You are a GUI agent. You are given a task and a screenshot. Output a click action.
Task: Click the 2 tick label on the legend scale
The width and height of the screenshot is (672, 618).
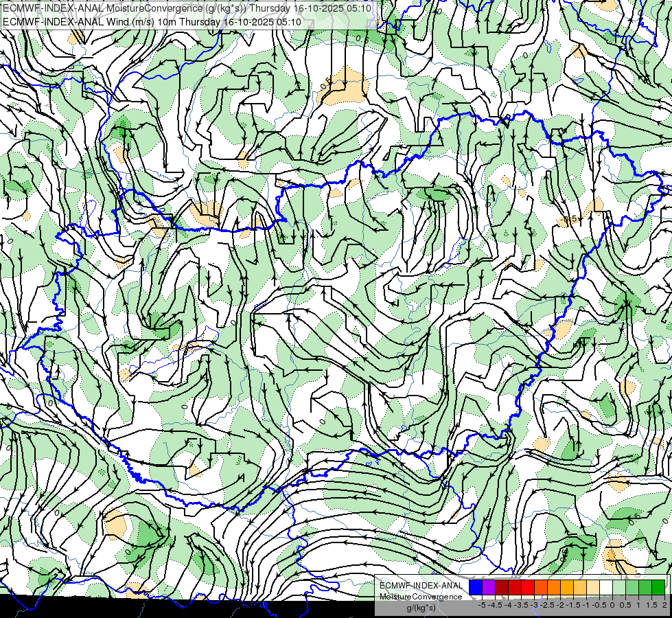coord(664,605)
